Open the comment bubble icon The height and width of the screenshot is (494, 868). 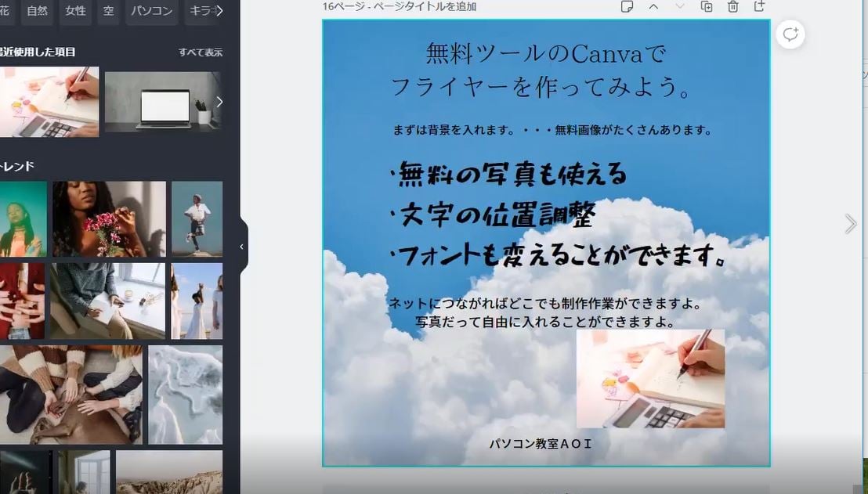[x=790, y=34]
